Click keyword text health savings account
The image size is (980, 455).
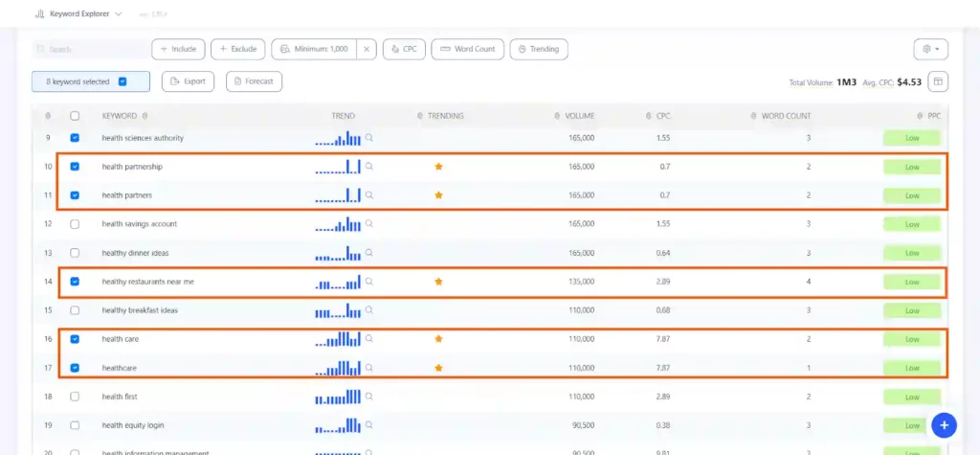(x=140, y=224)
